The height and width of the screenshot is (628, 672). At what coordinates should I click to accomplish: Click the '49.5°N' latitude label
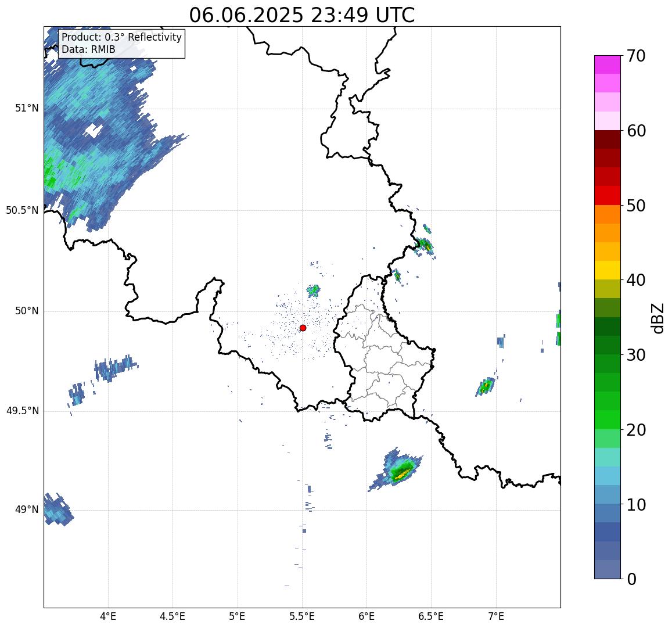[x=22, y=411]
